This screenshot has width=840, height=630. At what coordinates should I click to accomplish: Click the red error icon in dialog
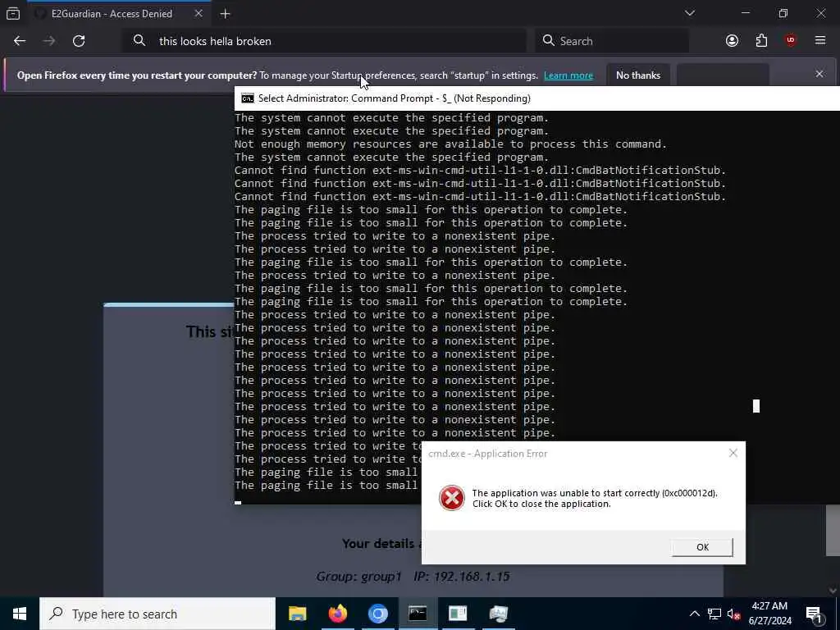pos(452,498)
